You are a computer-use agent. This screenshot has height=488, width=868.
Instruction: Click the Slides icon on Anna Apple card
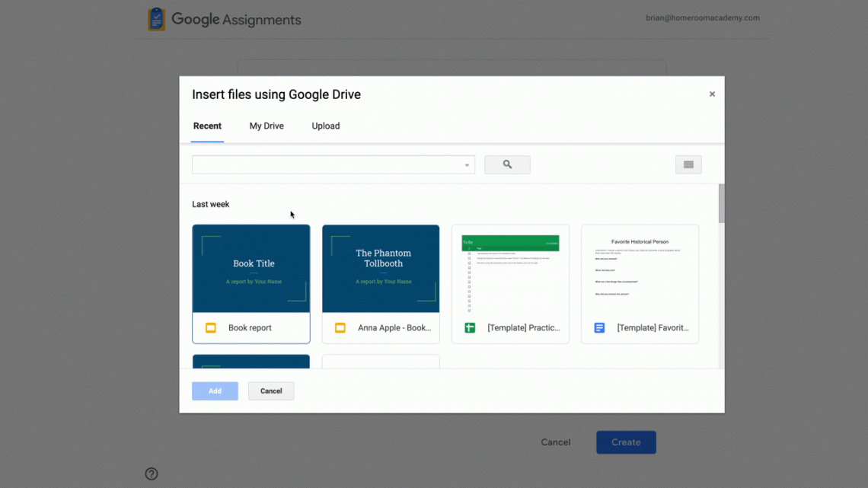coord(340,328)
